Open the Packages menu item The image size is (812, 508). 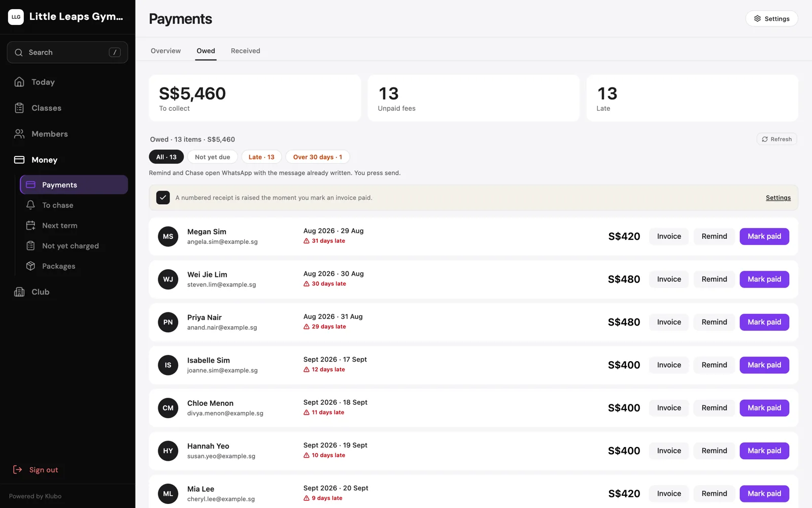click(74, 266)
